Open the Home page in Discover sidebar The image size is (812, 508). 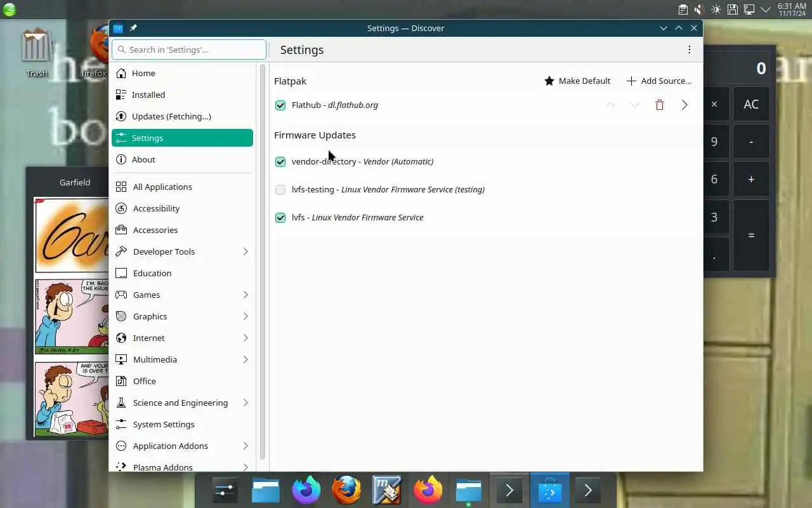click(182, 73)
